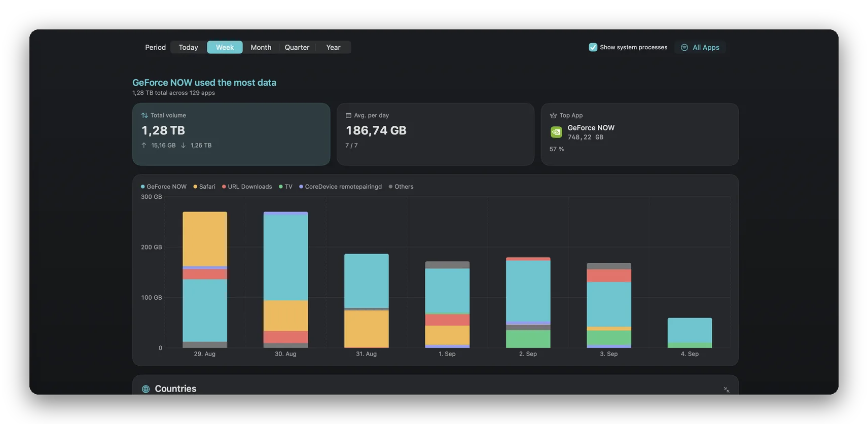The image size is (868, 424).
Task: Click the 748,22 GB value
Action: pos(586,137)
